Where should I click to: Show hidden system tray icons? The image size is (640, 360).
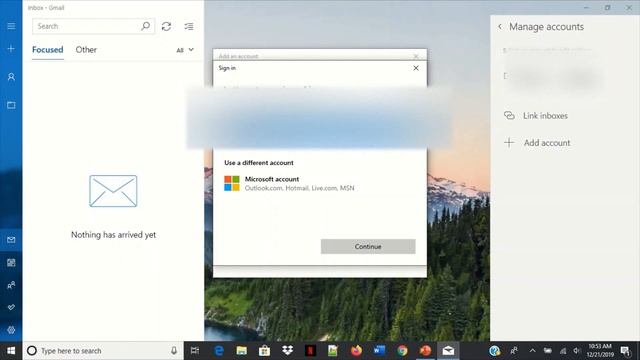[533, 351]
